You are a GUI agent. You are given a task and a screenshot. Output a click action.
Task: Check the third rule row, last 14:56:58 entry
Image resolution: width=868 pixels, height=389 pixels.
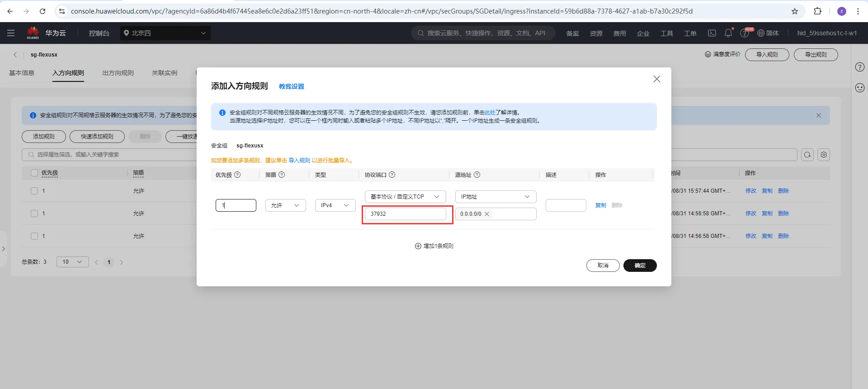click(x=34, y=236)
